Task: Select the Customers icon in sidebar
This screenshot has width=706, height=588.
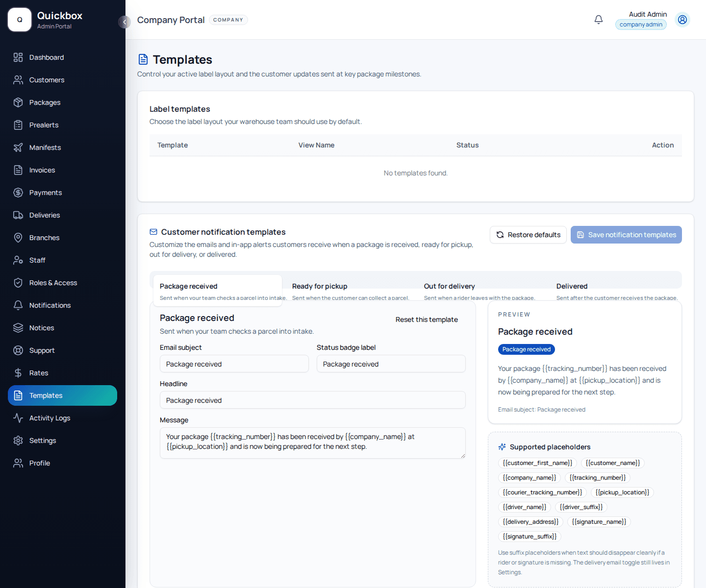Action: point(18,80)
